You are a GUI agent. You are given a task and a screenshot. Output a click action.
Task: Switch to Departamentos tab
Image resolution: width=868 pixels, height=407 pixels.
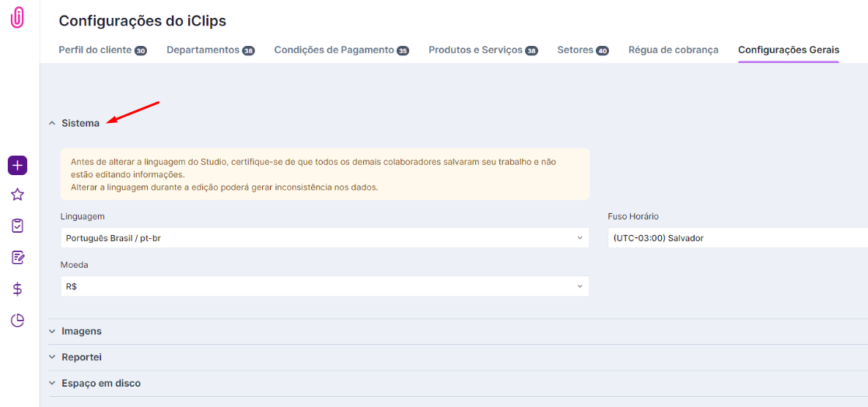click(x=203, y=50)
